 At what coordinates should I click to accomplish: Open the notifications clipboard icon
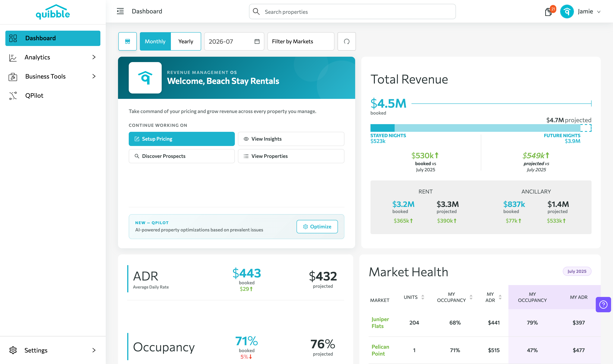coord(548,12)
